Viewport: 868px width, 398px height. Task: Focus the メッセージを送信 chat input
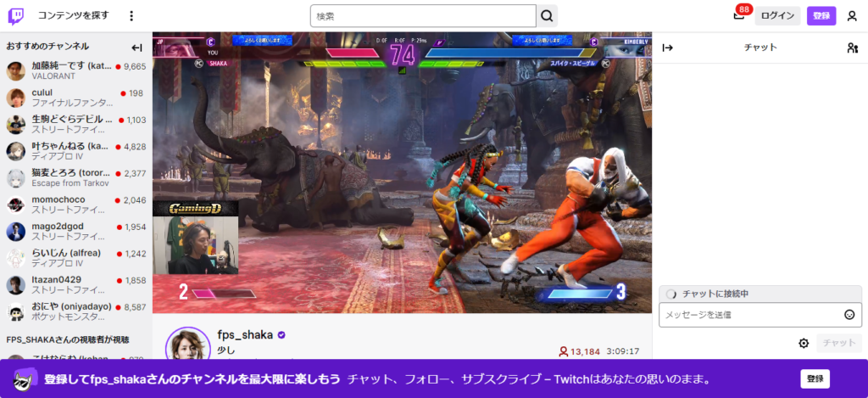pyautogui.click(x=760, y=315)
